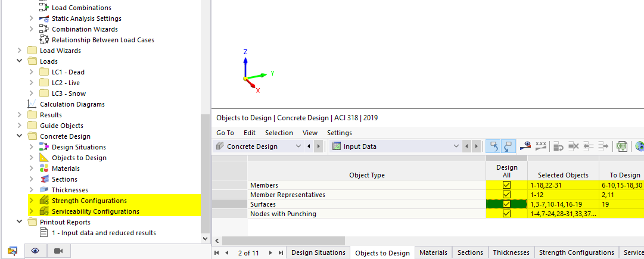Image resolution: width=644 pixels, height=259 pixels.
Task: Open the Edit menu
Action: tap(249, 133)
